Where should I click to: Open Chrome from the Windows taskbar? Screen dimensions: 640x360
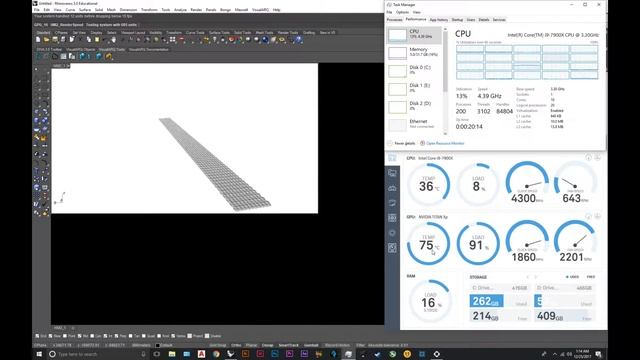[216, 354]
